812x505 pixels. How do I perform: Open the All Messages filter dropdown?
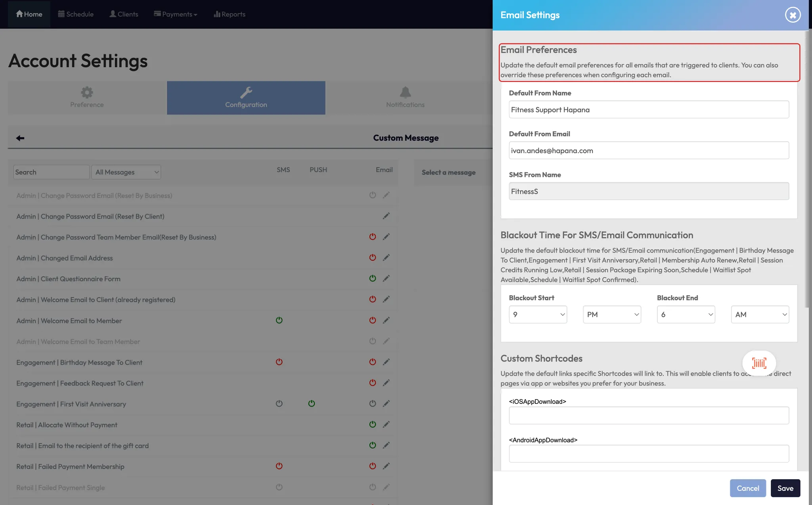click(x=126, y=172)
